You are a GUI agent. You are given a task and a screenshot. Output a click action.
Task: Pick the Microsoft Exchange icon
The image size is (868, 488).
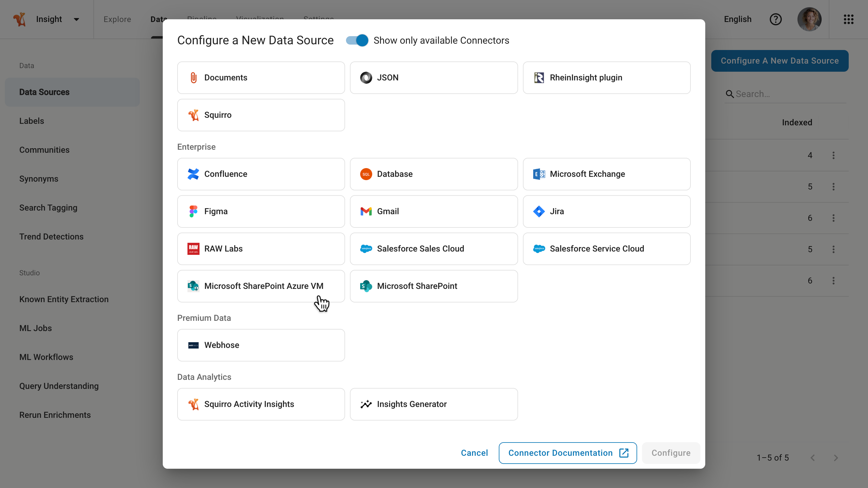tap(539, 174)
